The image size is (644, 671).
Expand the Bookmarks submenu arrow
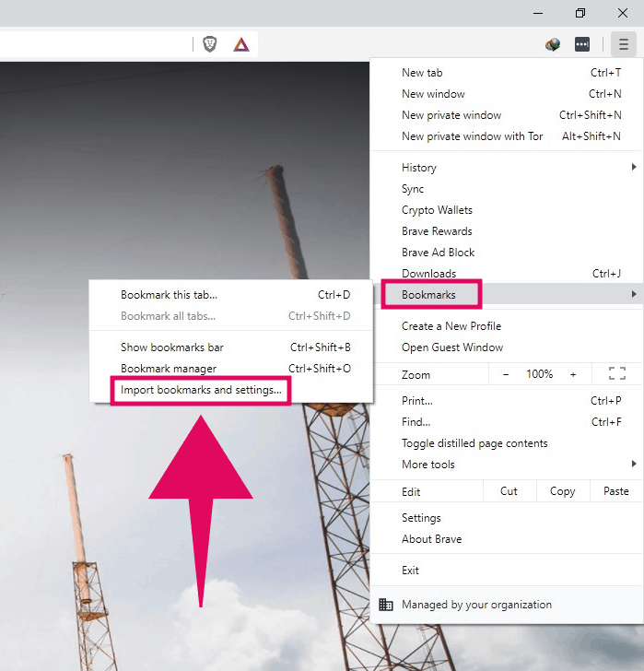[634, 294]
